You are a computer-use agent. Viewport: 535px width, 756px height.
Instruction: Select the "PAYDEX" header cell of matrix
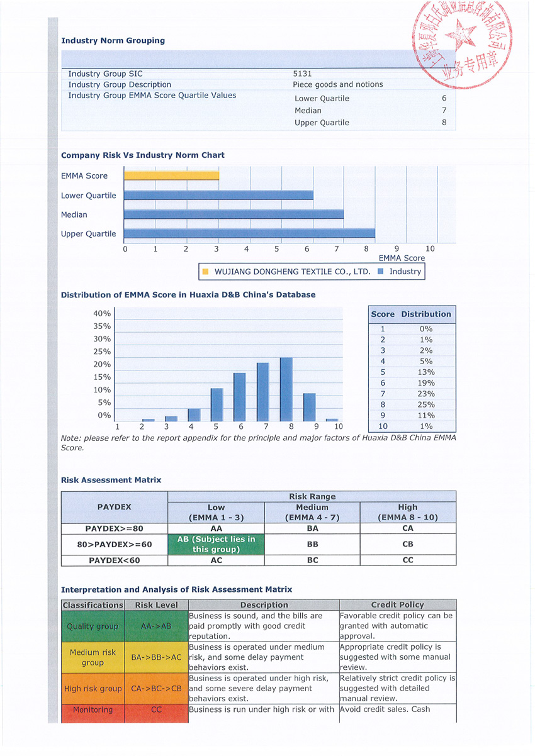[x=114, y=507]
